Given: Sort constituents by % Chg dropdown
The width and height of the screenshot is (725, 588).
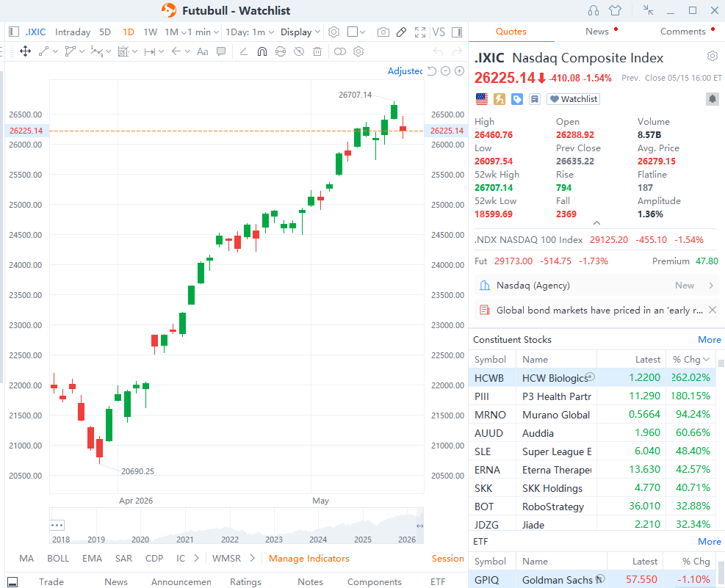Looking at the screenshot, I should (690, 360).
